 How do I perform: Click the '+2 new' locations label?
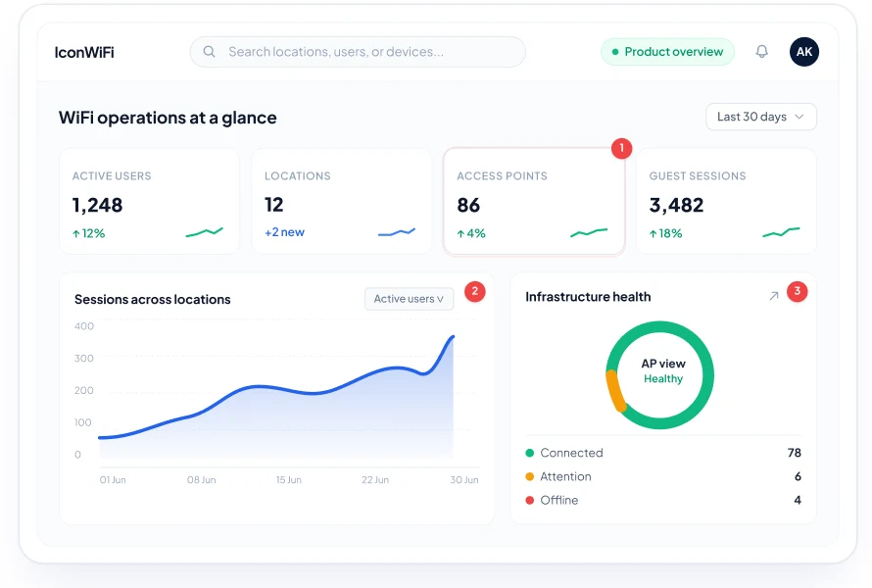(284, 232)
